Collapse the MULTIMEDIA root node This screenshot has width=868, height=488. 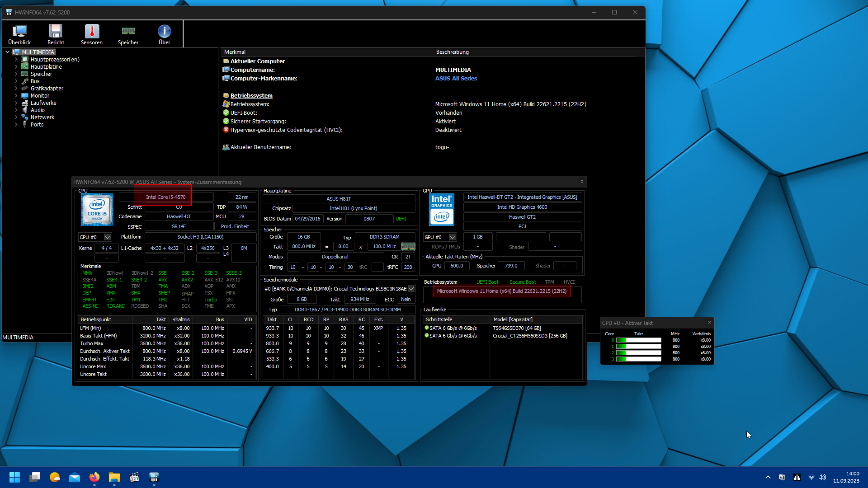point(8,52)
